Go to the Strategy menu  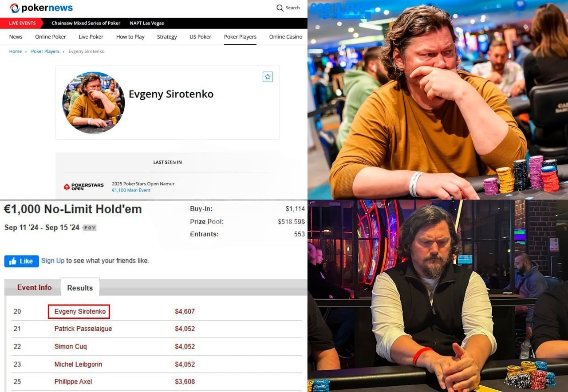[x=167, y=37]
